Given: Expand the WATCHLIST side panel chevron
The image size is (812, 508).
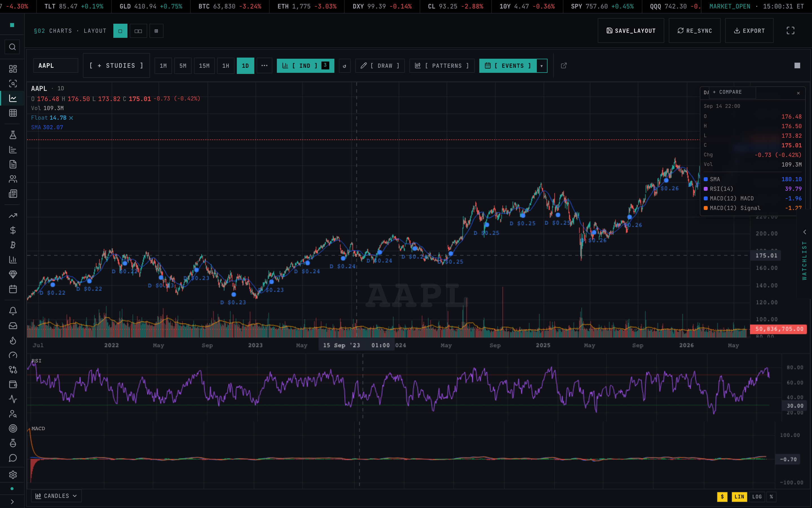Looking at the screenshot, I should point(805,232).
